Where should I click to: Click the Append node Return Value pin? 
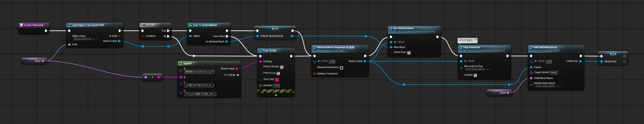237,69
